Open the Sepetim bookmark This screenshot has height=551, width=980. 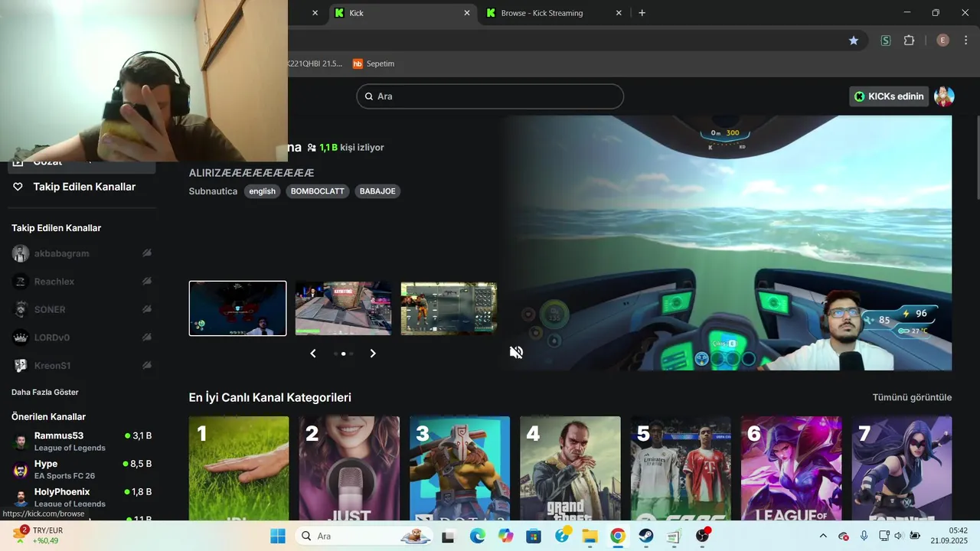pyautogui.click(x=374, y=64)
